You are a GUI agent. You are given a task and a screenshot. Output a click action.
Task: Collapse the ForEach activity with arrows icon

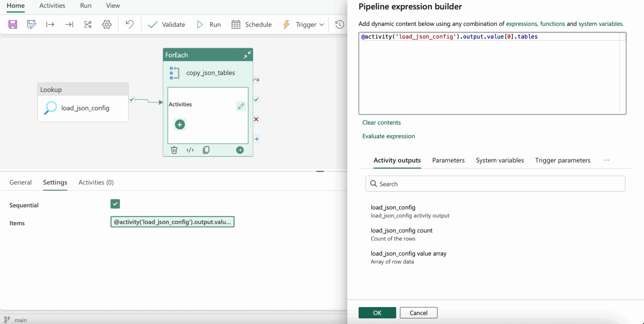tap(247, 54)
